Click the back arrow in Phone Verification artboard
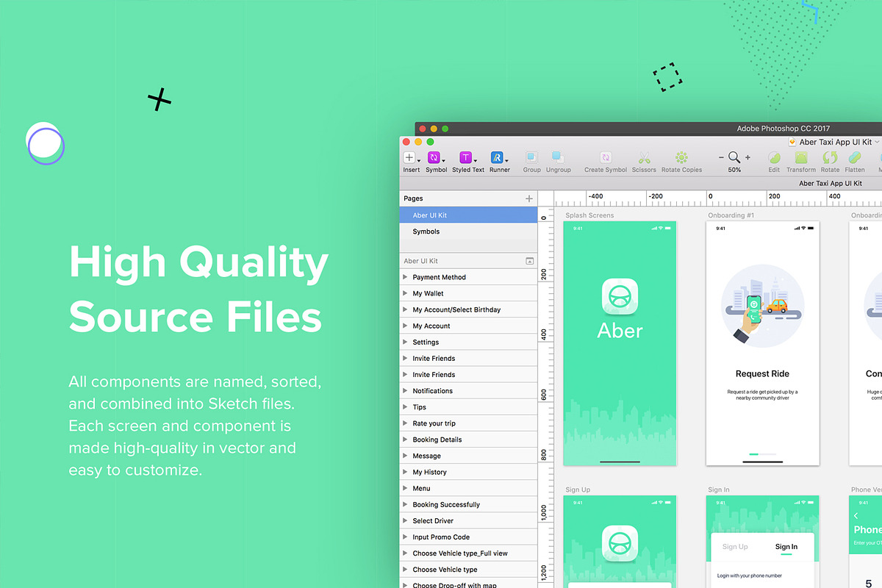Image resolution: width=882 pixels, height=588 pixels. coord(856,516)
